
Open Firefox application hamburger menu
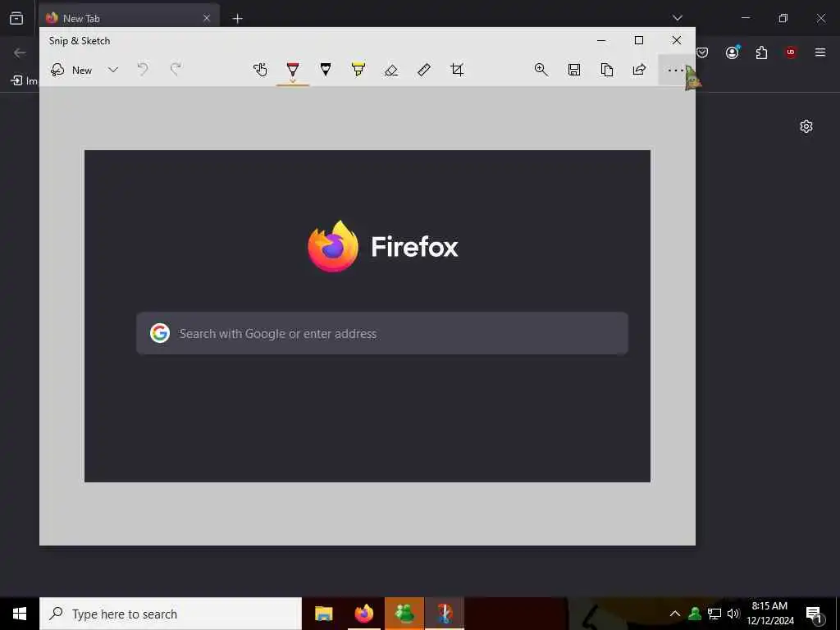point(820,52)
